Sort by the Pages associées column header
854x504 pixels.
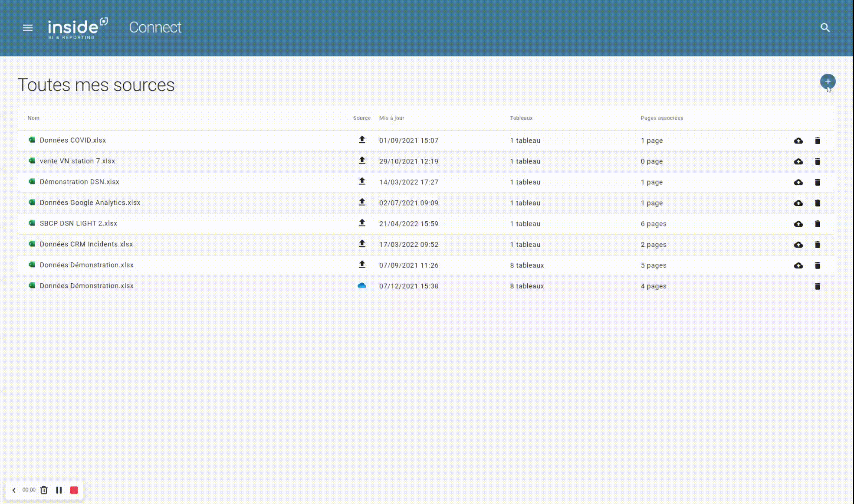tap(662, 118)
